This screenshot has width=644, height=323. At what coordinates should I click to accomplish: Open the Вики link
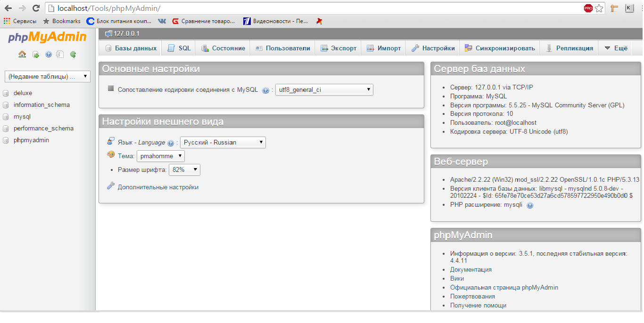(457, 279)
